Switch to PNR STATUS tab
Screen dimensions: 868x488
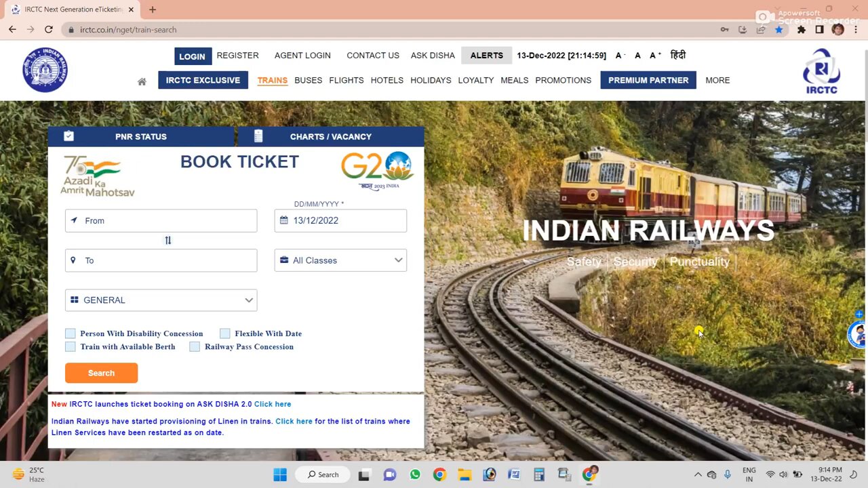tap(141, 136)
